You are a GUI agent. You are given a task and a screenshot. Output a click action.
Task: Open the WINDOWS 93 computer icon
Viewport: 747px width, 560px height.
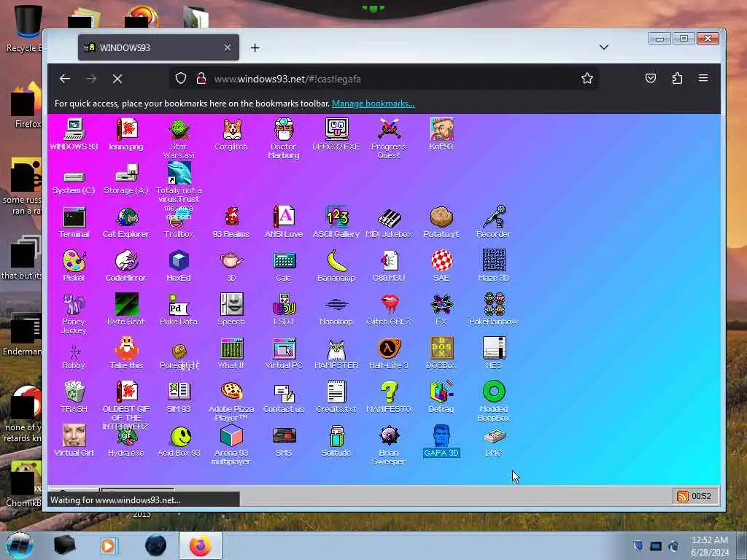74,134
